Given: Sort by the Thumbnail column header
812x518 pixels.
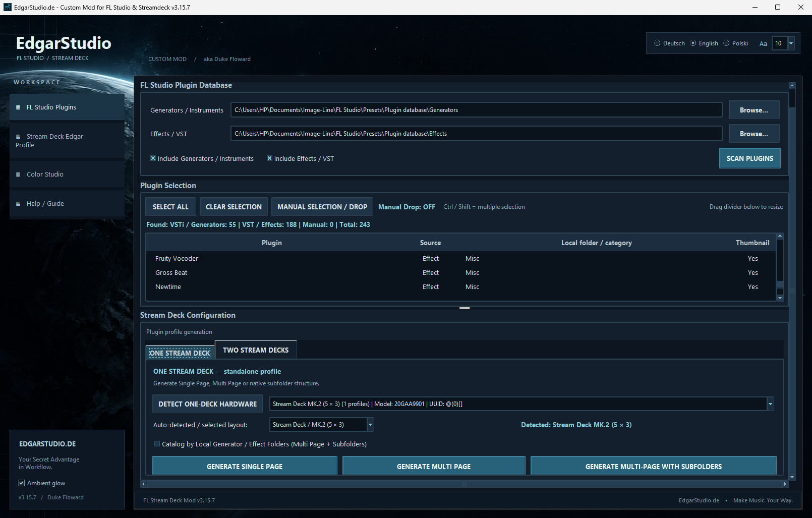Looking at the screenshot, I should [752, 243].
